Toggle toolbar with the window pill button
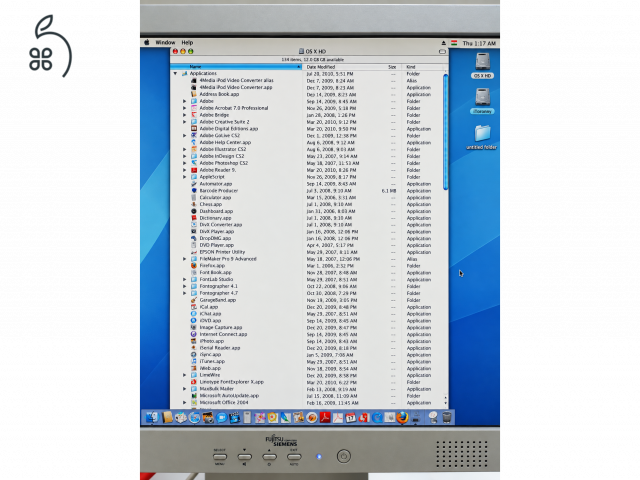Screen dimensions: 640x480 click(x=442, y=51)
